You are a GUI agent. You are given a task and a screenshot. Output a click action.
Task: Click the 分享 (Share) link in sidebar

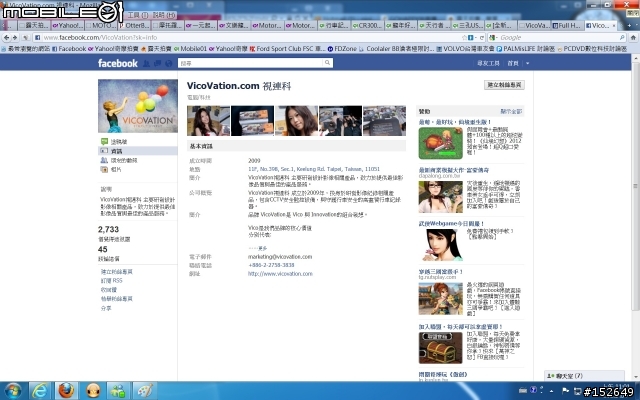click(x=106, y=309)
